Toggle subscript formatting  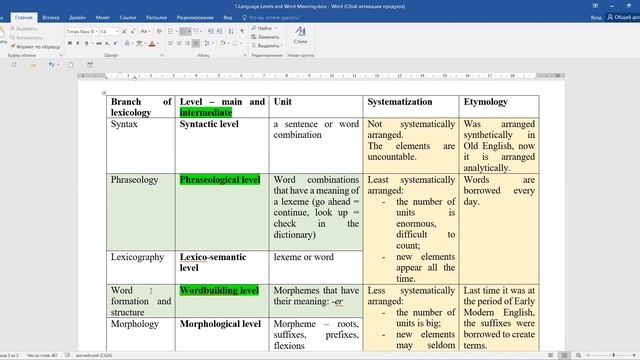pos(107,43)
